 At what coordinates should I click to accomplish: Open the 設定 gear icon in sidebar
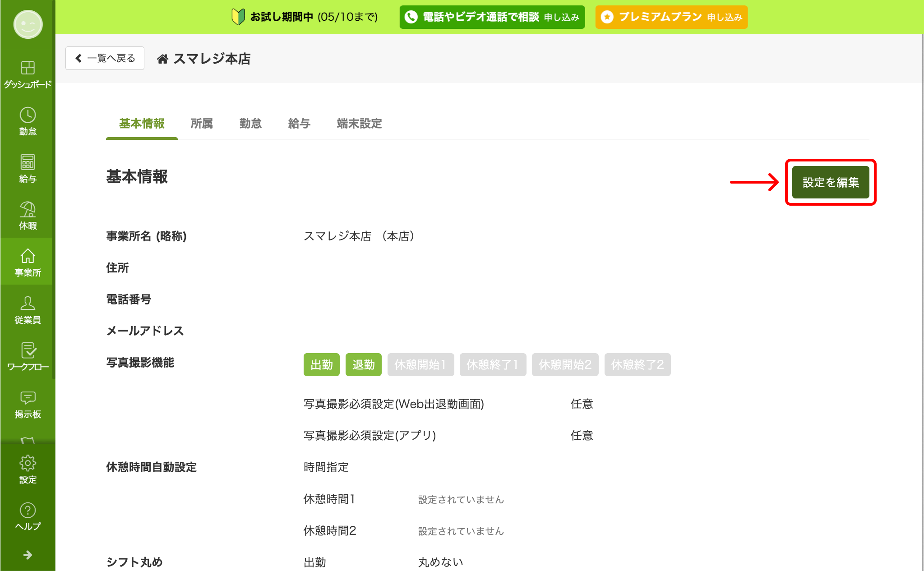pos(28,463)
